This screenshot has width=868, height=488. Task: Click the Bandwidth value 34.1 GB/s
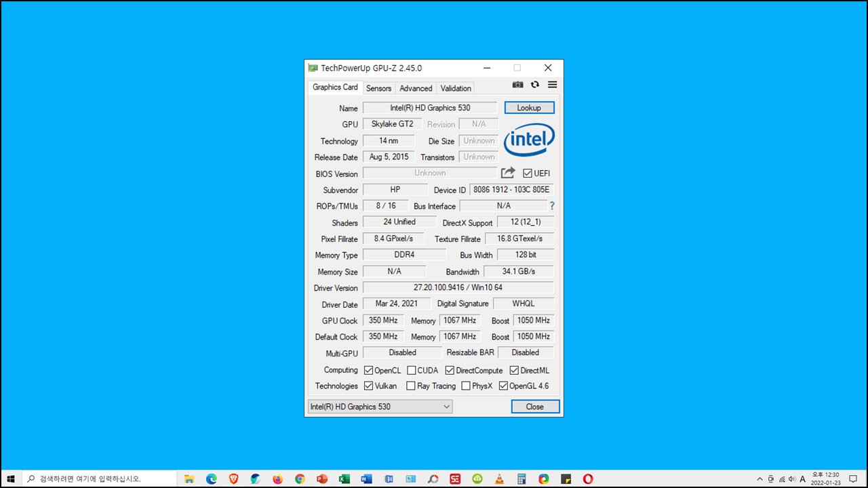[519, 271]
